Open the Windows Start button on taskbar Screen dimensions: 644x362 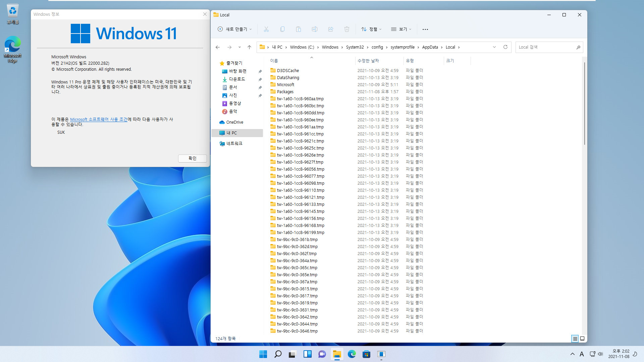tap(263, 354)
